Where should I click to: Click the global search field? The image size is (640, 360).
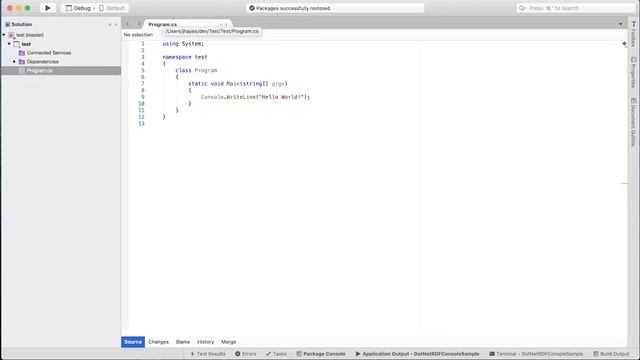pyautogui.click(x=576, y=8)
